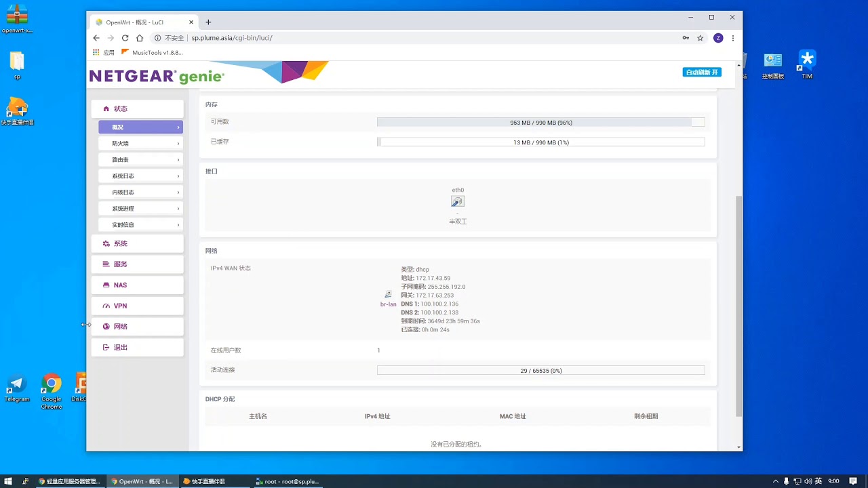Reload the page with refresh icon
Image resolution: width=868 pixels, height=488 pixels.
[x=125, y=38]
